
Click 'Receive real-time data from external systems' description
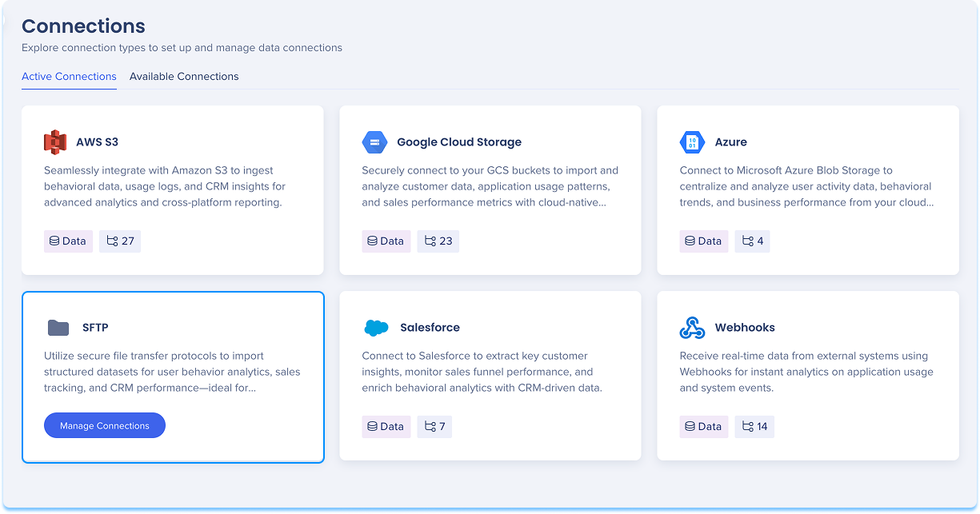click(x=806, y=372)
